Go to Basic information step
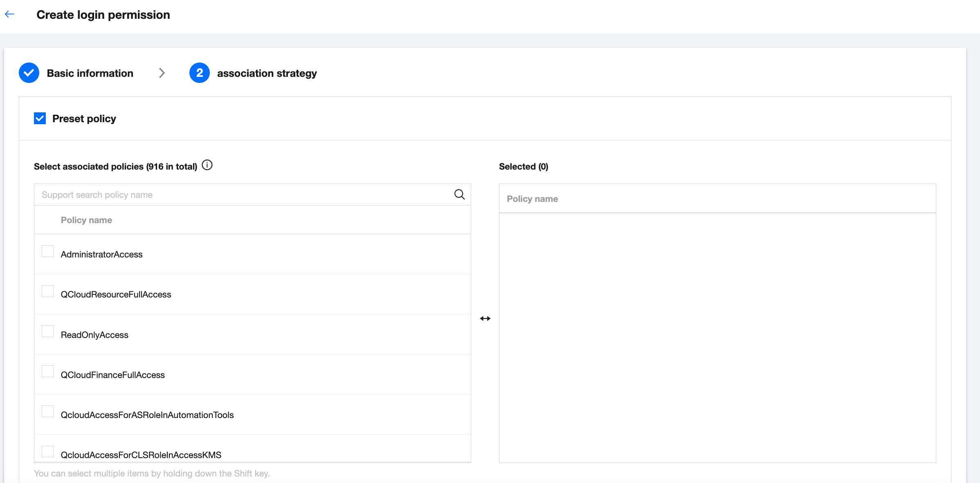 90,73
